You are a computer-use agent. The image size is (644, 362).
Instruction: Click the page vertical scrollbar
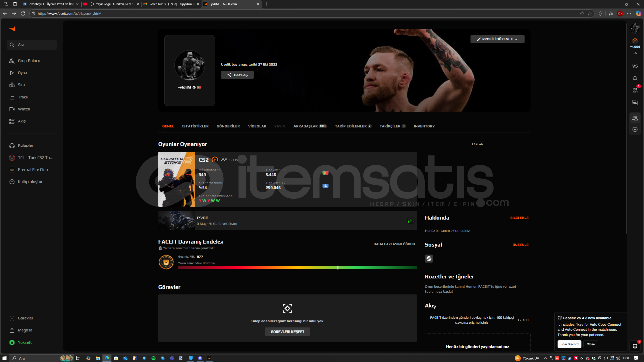tap(626, 128)
